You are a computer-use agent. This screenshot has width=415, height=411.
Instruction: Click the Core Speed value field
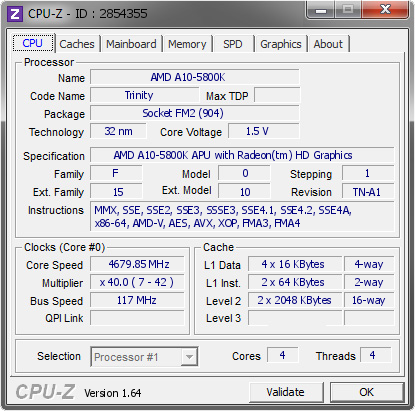point(137,264)
